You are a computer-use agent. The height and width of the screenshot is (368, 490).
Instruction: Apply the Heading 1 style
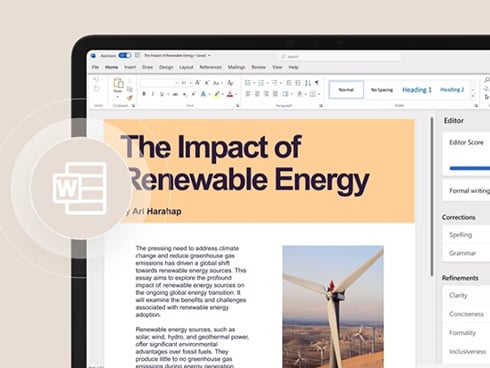pos(417,90)
